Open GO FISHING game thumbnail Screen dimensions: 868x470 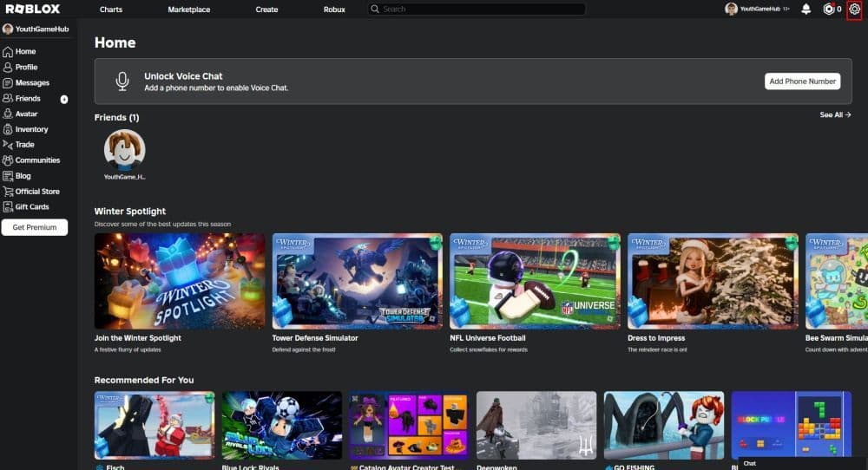click(664, 425)
